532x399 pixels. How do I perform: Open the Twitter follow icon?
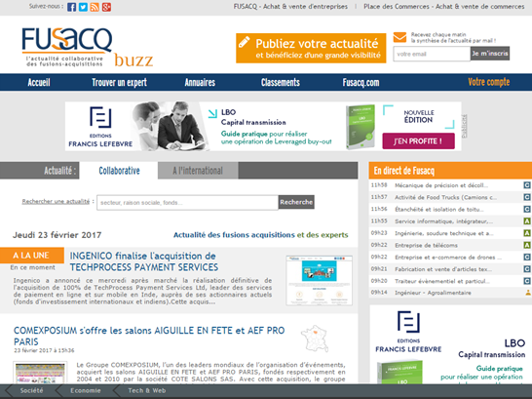(83, 7)
